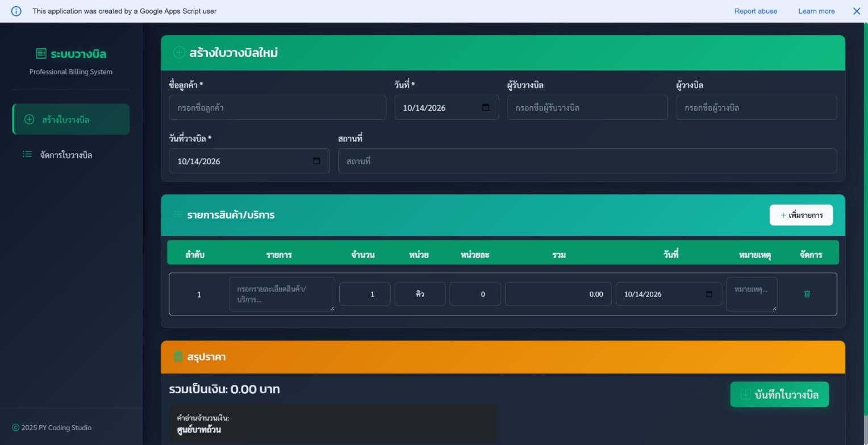Focus the item description textarea in row 1

(x=282, y=294)
